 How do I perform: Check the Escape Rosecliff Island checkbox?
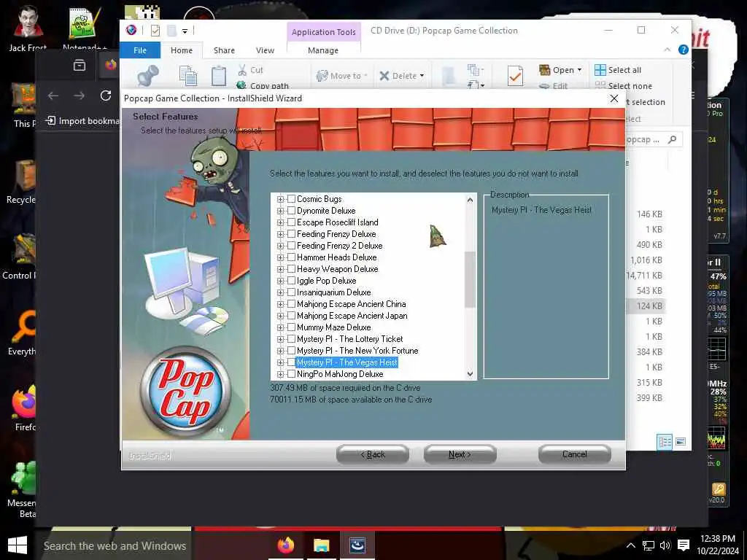click(291, 222)
